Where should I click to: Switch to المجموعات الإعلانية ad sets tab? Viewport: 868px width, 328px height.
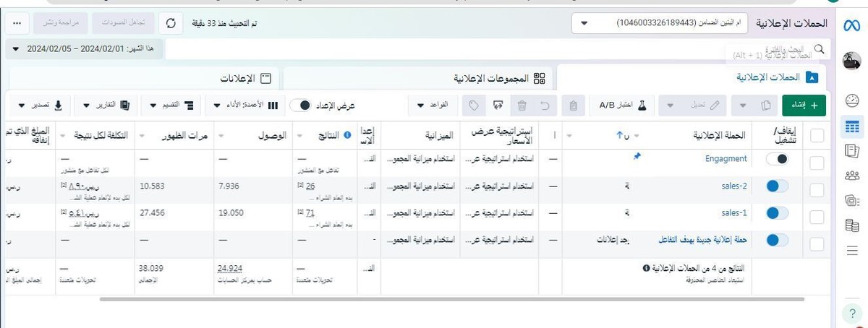point(417,77)
